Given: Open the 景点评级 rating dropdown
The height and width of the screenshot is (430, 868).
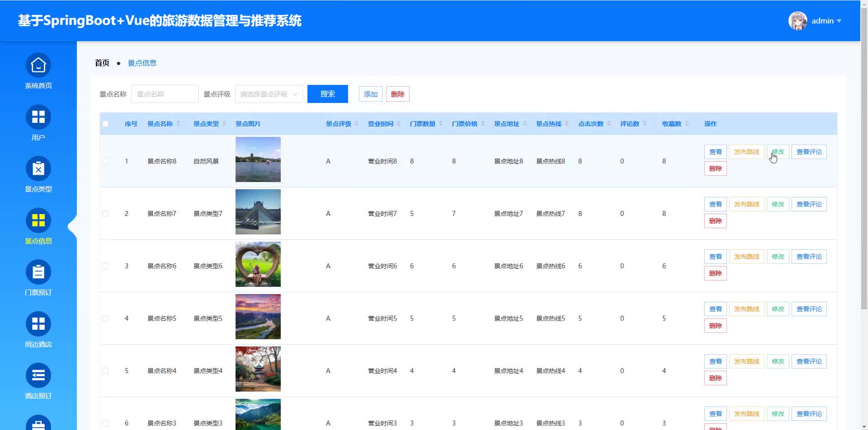Looking at the screenshot, I should [269, 94].
